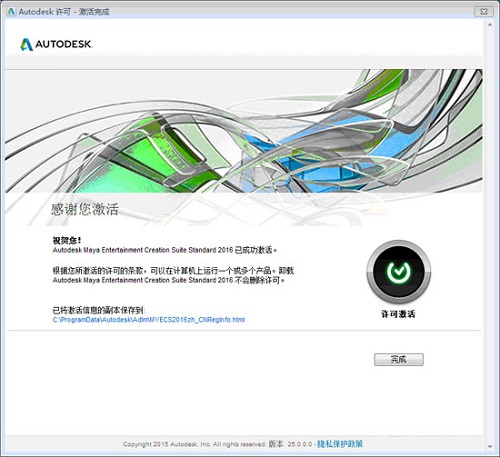Viewport: 500px width, 457px height.
Task: Open the 隐私保护政策 privacy policy link
Action: pos(340,444)
